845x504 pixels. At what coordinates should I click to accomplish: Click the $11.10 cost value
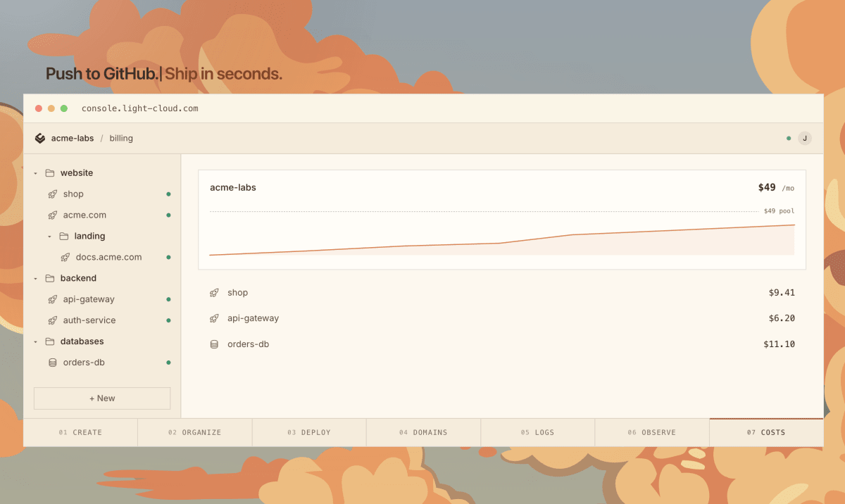[x=779, y=345]
